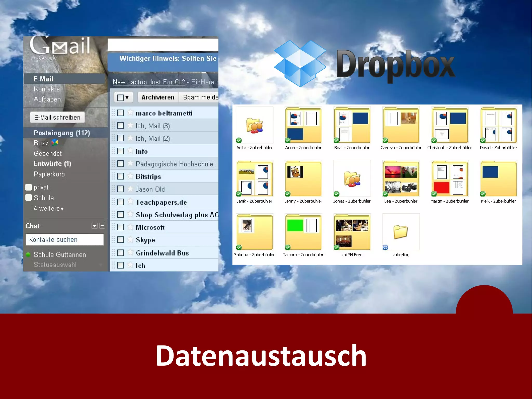
Task: Click the Schule Guttannen chat contact
Action: (x=60, y=254)
